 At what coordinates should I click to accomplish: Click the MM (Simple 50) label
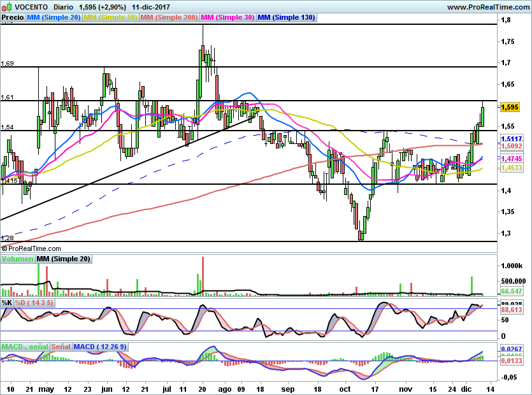(x=111, y=18)
